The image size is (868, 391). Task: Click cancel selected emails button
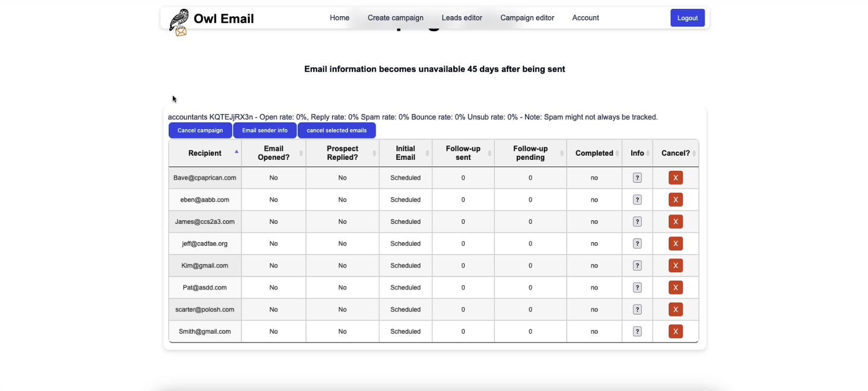(x=337, y=131)
